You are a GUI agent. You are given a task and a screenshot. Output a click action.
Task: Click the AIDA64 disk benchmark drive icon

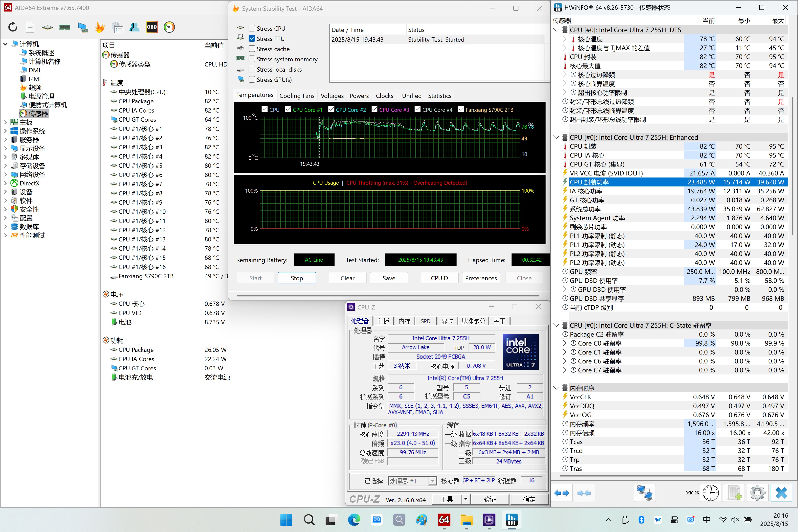click(48, 27)
